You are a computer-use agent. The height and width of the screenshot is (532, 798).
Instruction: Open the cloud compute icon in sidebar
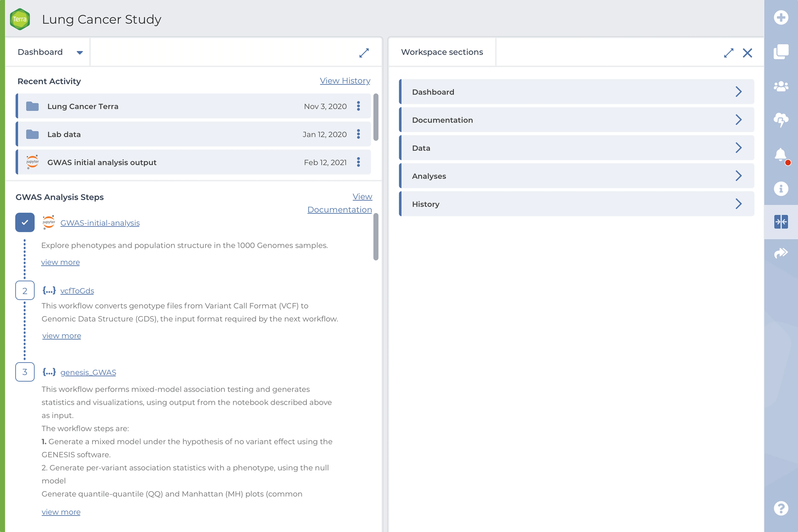coord(781,120)
